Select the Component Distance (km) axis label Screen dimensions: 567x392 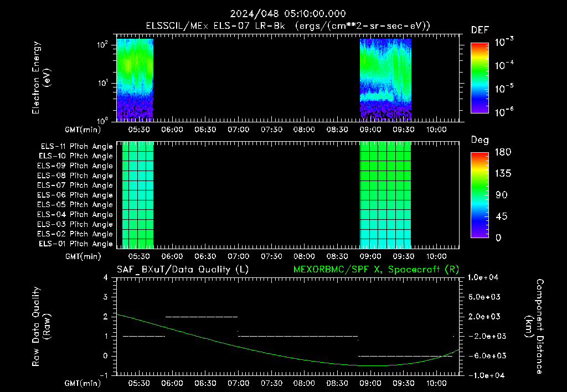pyautogui.click(x=534, y=327)
